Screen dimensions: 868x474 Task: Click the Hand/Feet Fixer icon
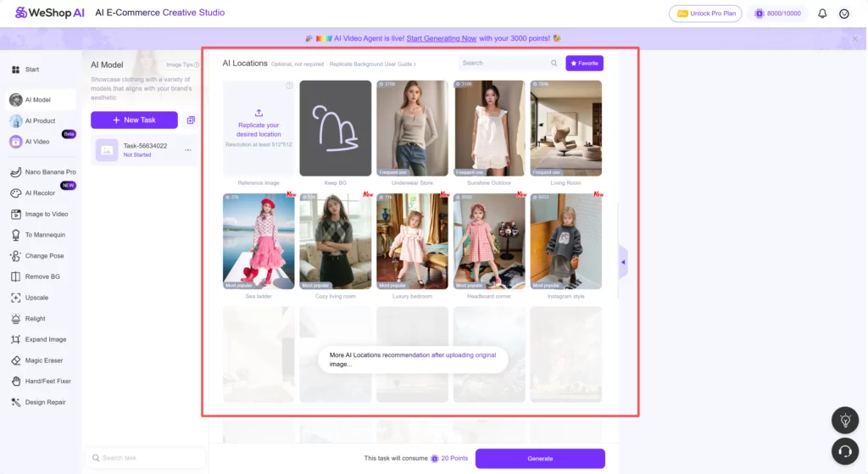click(15, 382)
